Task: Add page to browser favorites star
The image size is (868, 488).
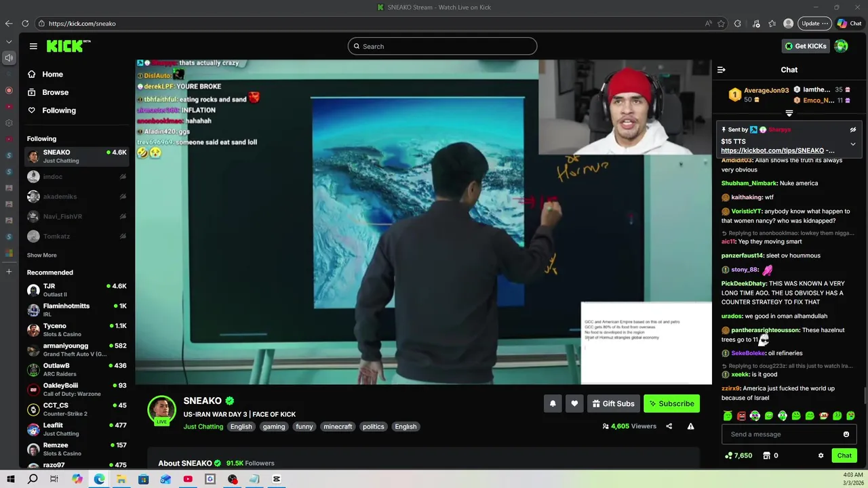Action: (x=721, y=23)
